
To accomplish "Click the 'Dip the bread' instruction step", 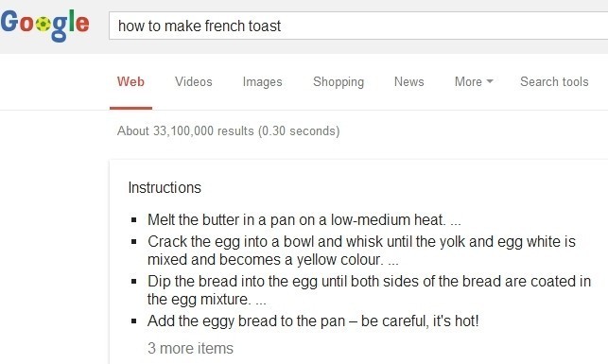I will tap(369, 290).
